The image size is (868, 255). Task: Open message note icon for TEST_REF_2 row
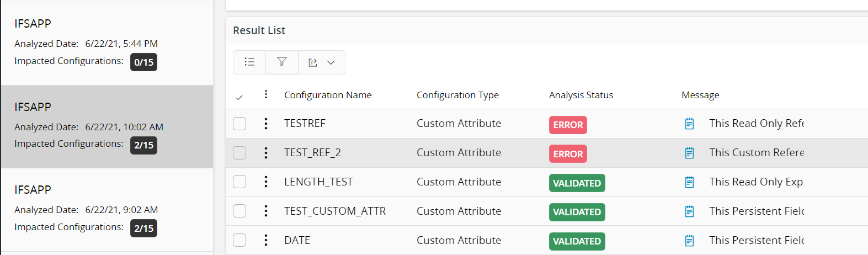coord(689,153)
